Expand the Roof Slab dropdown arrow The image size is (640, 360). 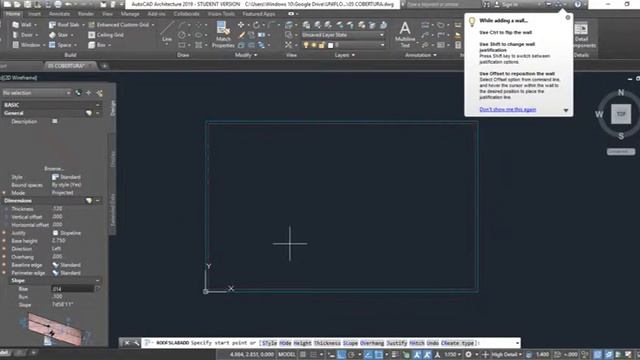(83, 25)
